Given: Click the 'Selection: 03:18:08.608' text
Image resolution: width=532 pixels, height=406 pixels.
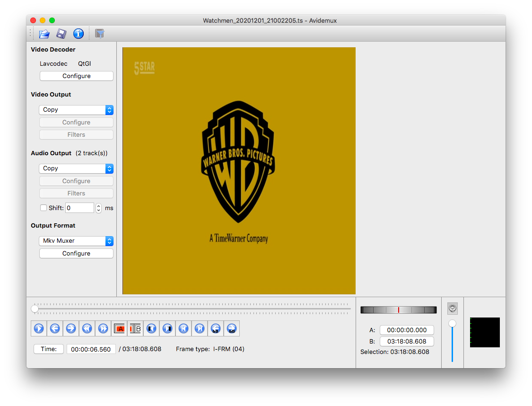Looking at the screenshot, I should (394, 352).
